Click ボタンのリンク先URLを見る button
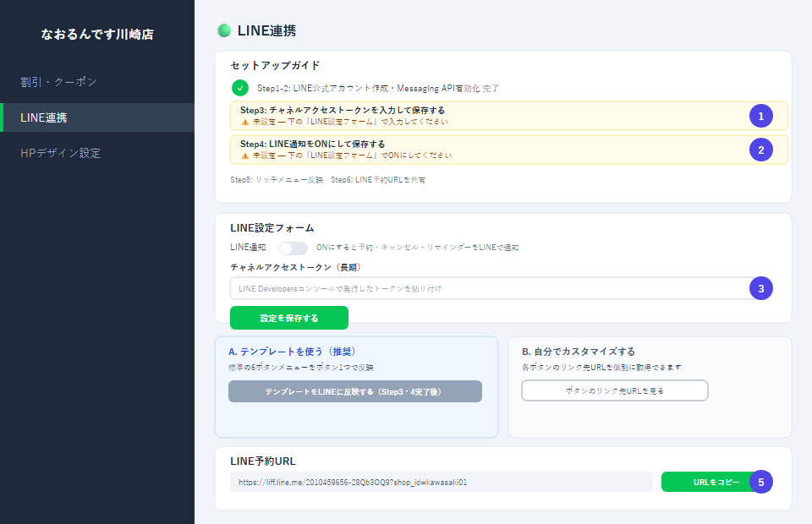Screen dimensions: 812x524 [x=615, y=390]
